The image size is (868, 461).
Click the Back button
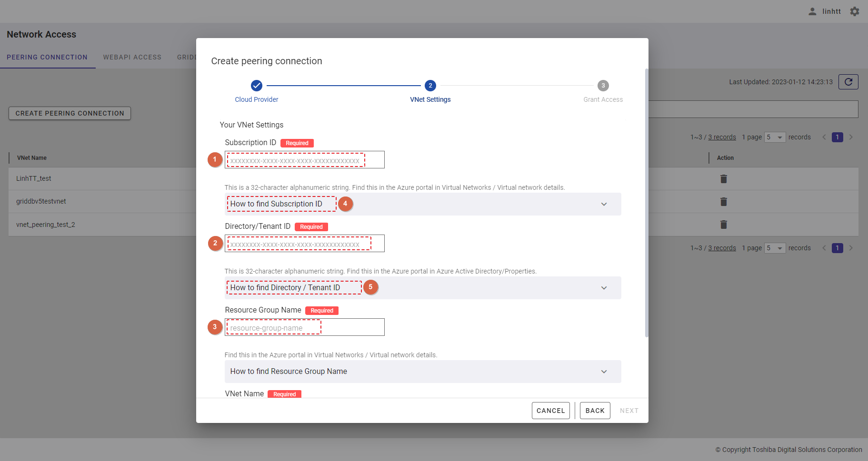point(595,411)
